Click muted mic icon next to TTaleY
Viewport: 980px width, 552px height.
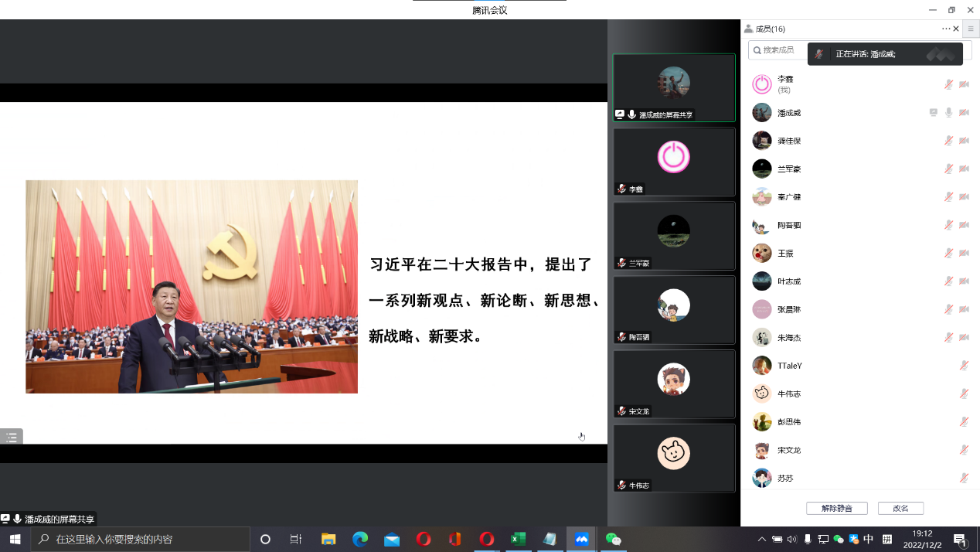coord(964,366)
